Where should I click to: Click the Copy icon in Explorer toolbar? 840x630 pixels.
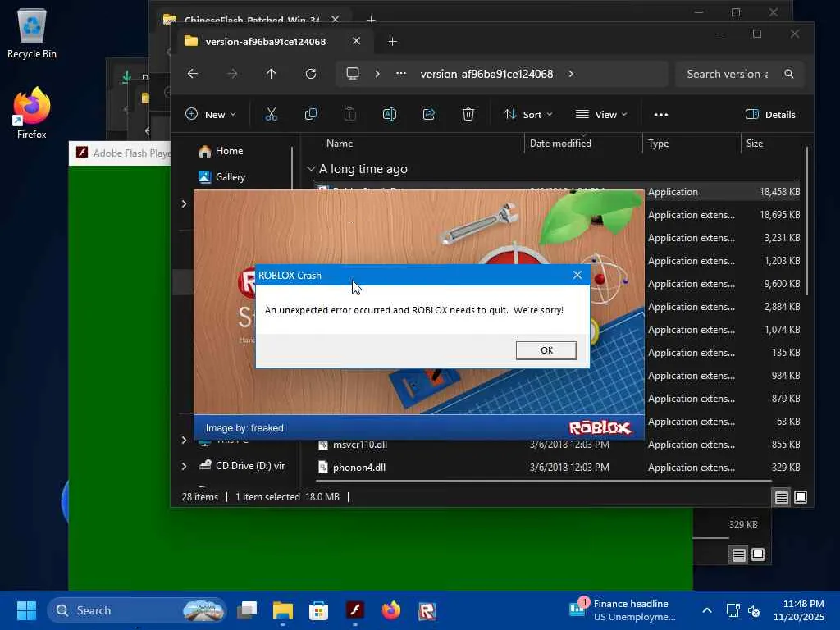(311, 114)
